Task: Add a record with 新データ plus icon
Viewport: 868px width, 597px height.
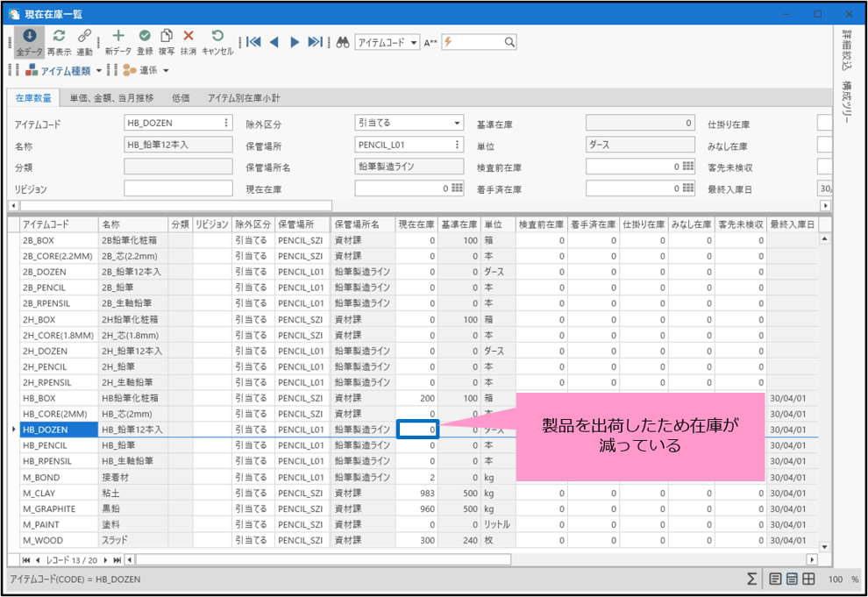Action: [x=118, y=41]
